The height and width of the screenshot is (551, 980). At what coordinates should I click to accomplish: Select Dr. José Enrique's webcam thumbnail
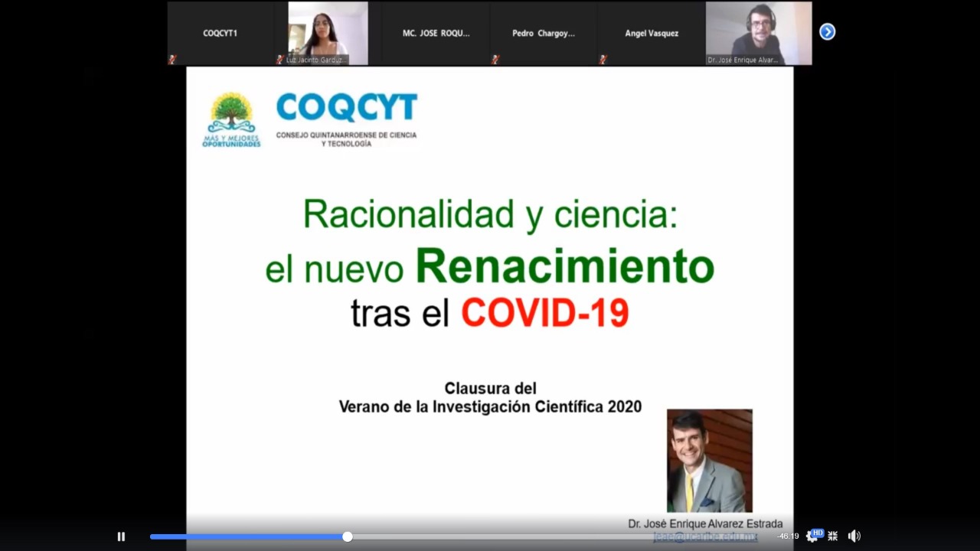[x=758, y=31]
